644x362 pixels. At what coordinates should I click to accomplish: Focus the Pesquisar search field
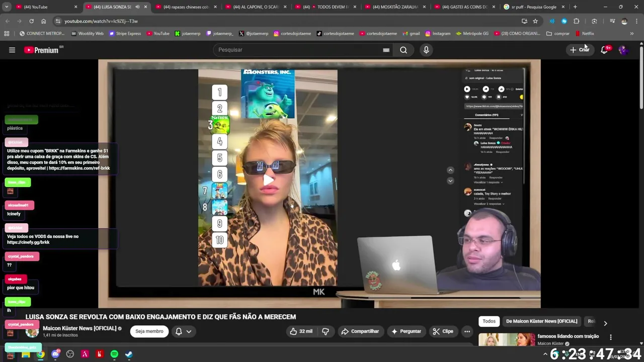point(302,50)
